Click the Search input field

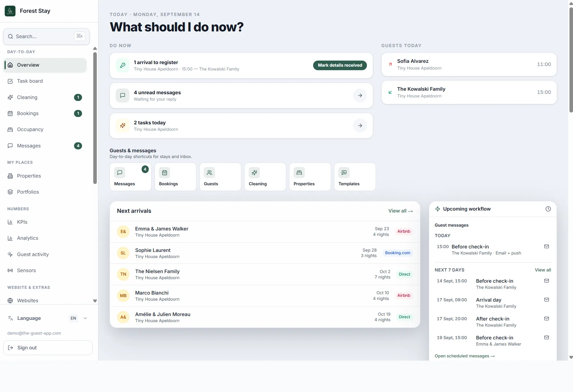click(46, 37)
